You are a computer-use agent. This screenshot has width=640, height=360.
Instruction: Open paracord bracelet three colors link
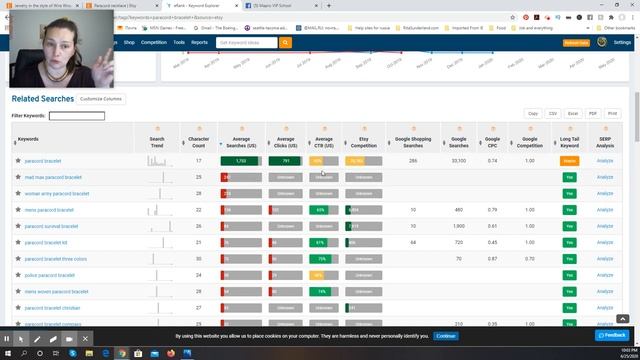click(56, 259)
